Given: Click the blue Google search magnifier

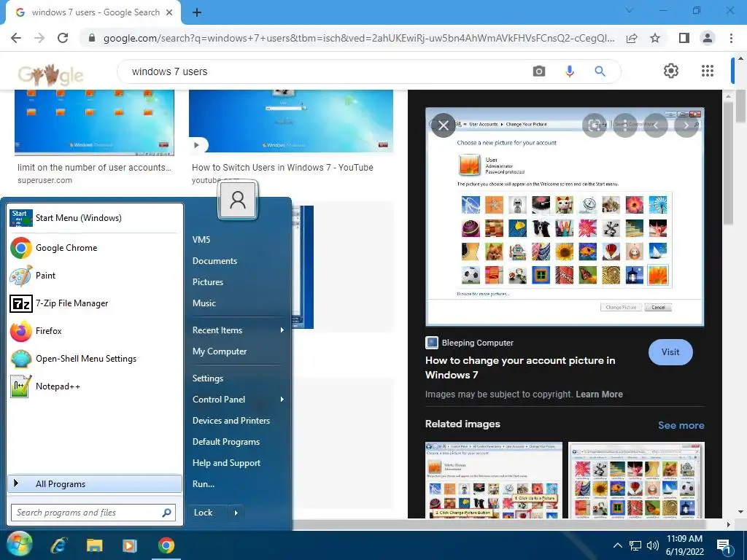Looking at the screenshot, I should [600, 71].
